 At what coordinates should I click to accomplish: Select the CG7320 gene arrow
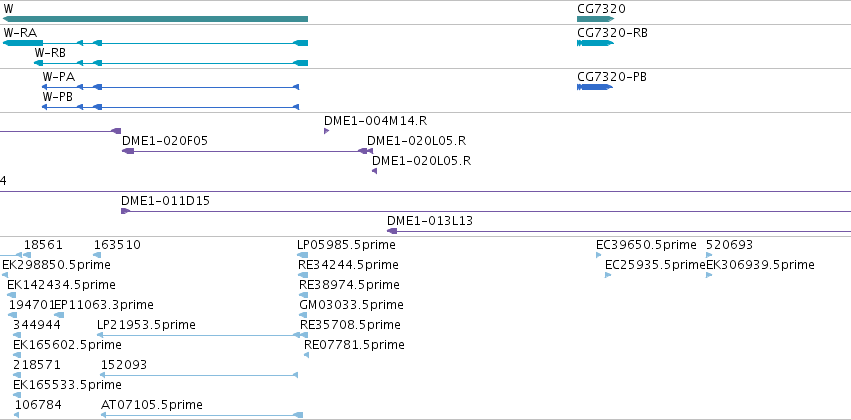pos(595,19)
